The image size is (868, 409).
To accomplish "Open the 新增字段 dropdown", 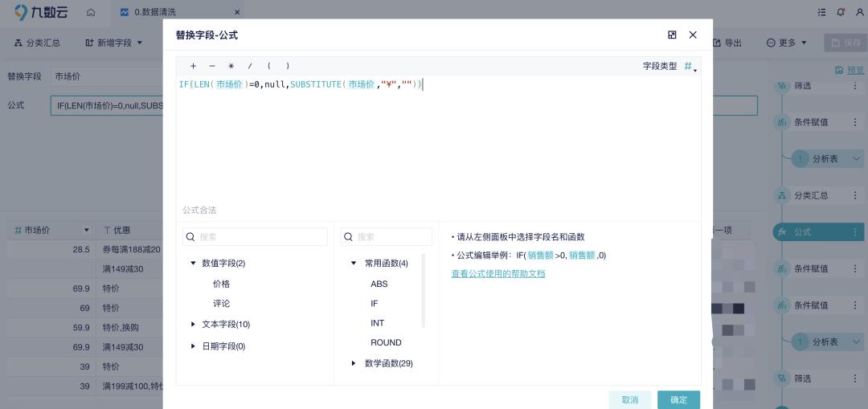I will [114, 43].
